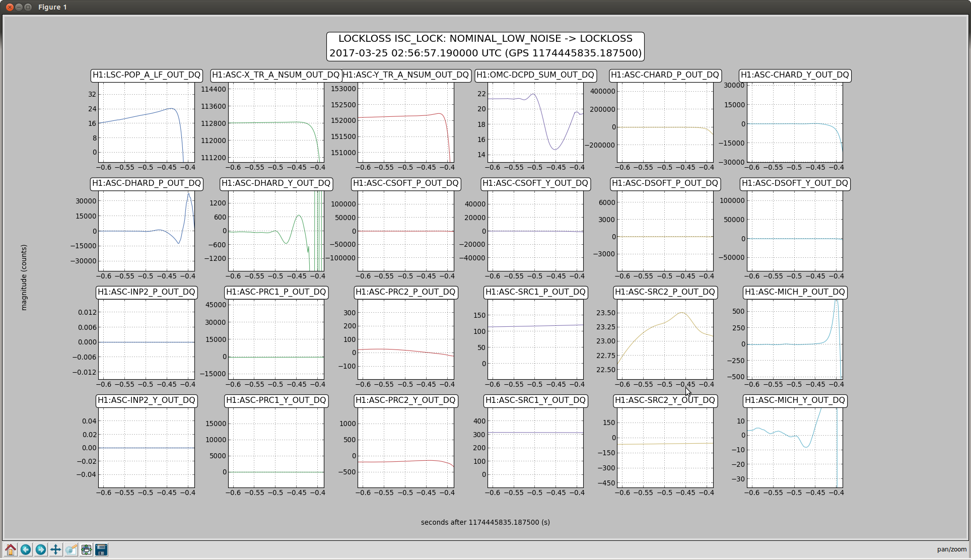Click the H1:ASC-CSOFT_Y_OUT_DQ plot title

click(x=535, y=183)
